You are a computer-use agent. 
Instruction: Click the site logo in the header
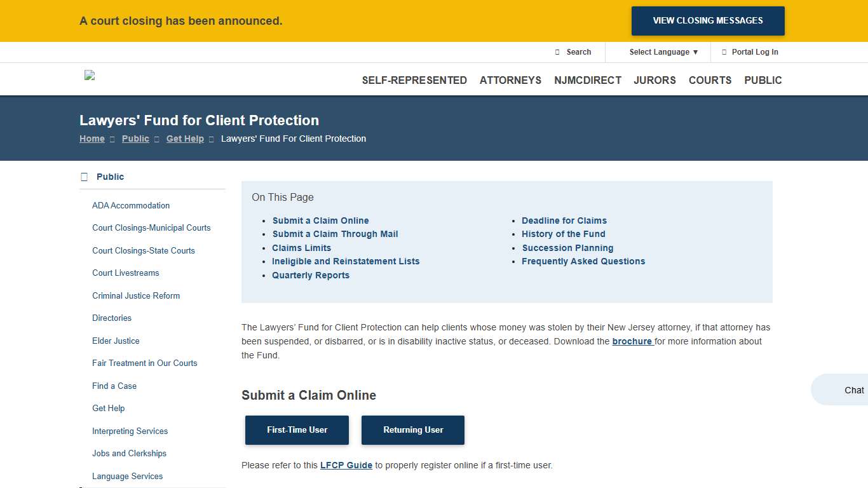(x=89, y=75)
